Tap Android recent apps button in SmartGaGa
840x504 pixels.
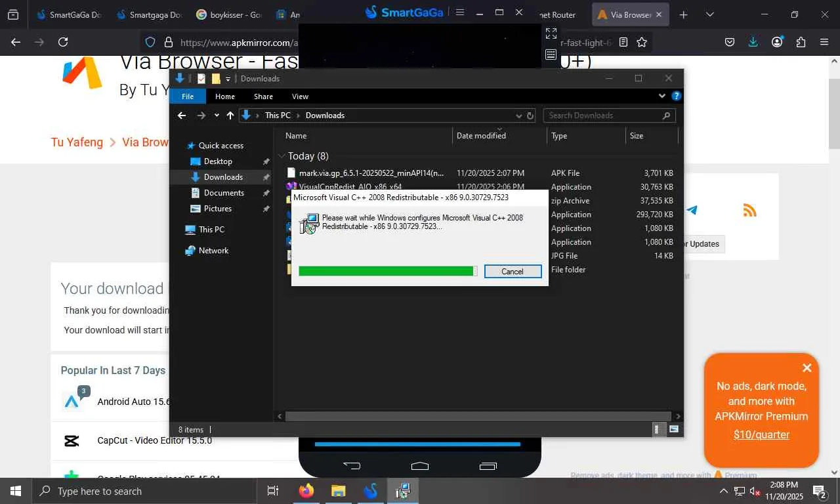(x=488, y=466)
